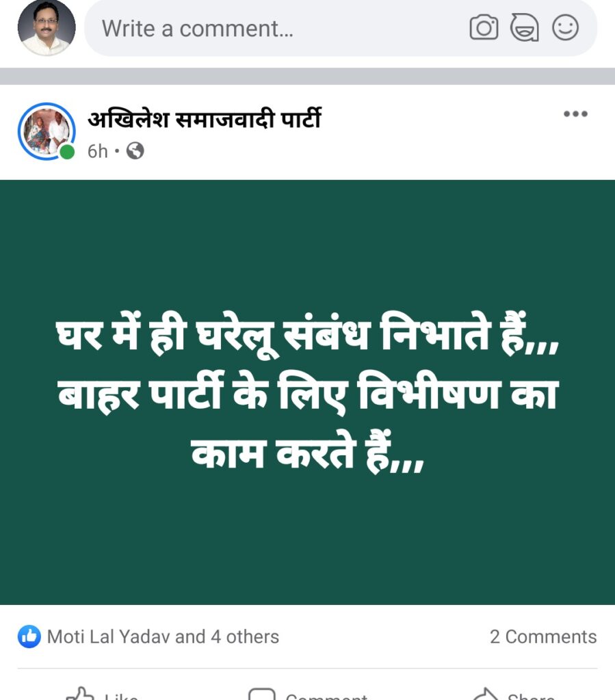Open अखिलेश समाजवादी पार्टी page name
Screen dimensions: 615x700
tap(204, 119)
